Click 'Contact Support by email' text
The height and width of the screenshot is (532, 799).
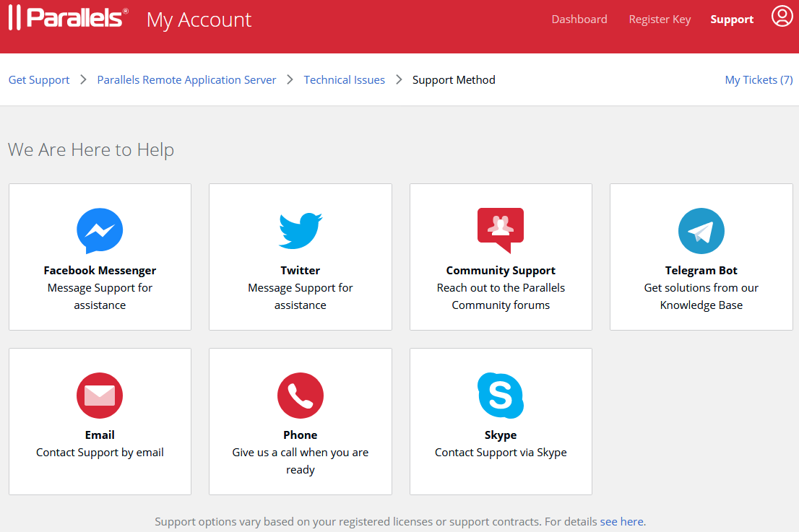(x=100, y=452)
